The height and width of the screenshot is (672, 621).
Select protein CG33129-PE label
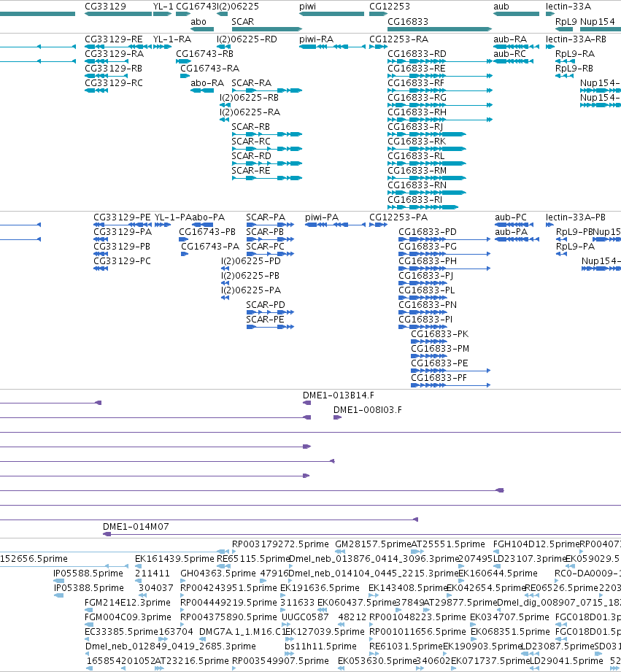click(x=122, y=217)
